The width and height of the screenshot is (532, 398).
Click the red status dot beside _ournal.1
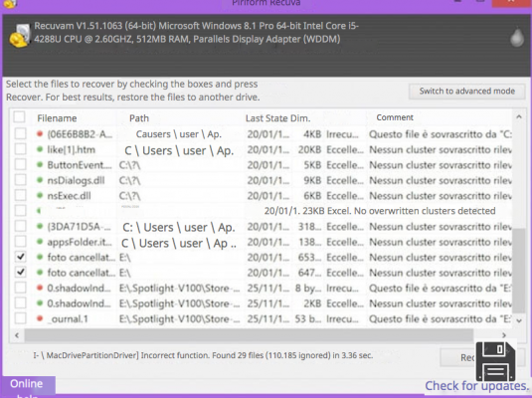click(x=40, y=318)
